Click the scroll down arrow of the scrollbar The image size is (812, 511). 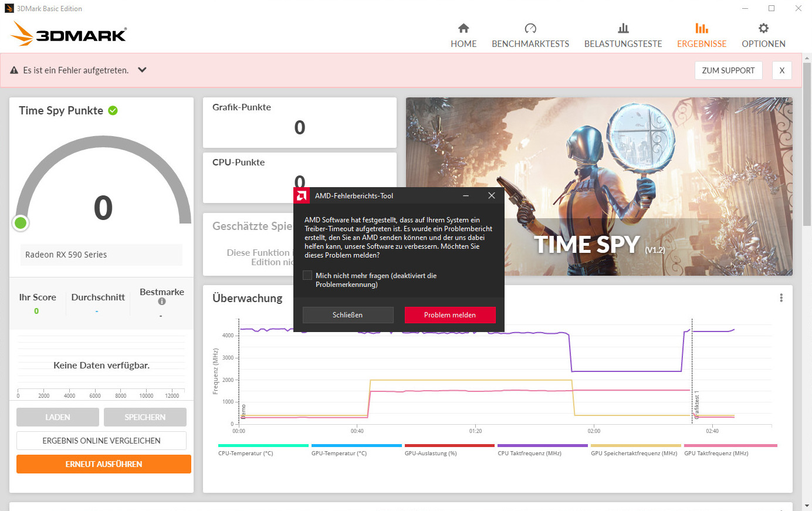click(x=807, y=506)
